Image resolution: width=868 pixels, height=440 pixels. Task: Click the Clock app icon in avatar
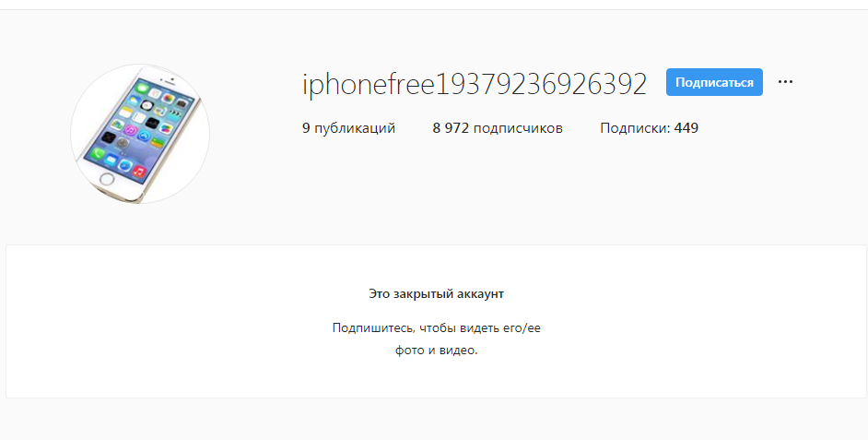tap(147, 105)
